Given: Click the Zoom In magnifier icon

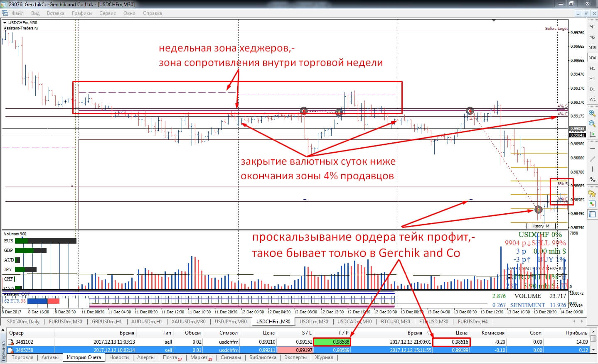Looking at the screenshot, I should click(592, 113).
